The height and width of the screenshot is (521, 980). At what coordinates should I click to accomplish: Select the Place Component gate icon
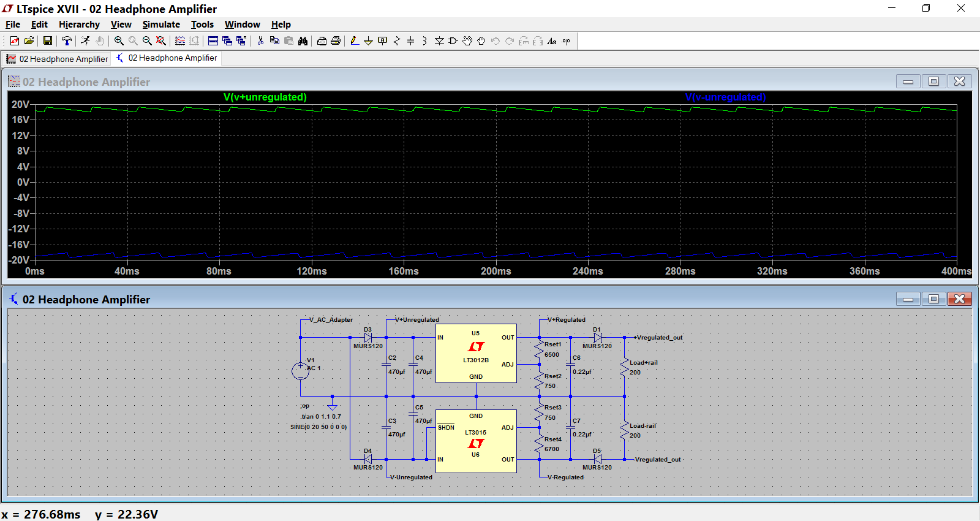pyautogui.click(x=453, y=41)
